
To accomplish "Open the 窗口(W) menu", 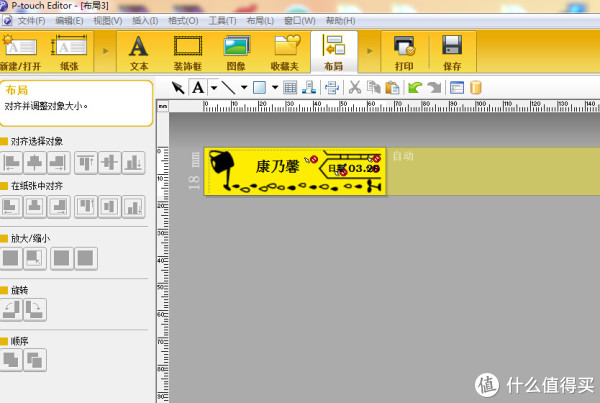I will click(300, 21).
